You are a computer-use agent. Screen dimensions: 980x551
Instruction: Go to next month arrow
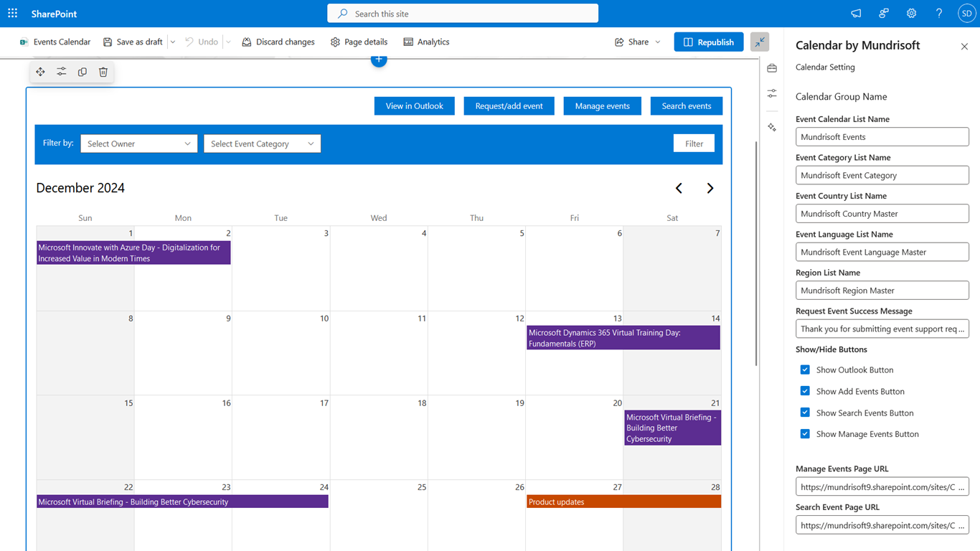click(710, 188)
